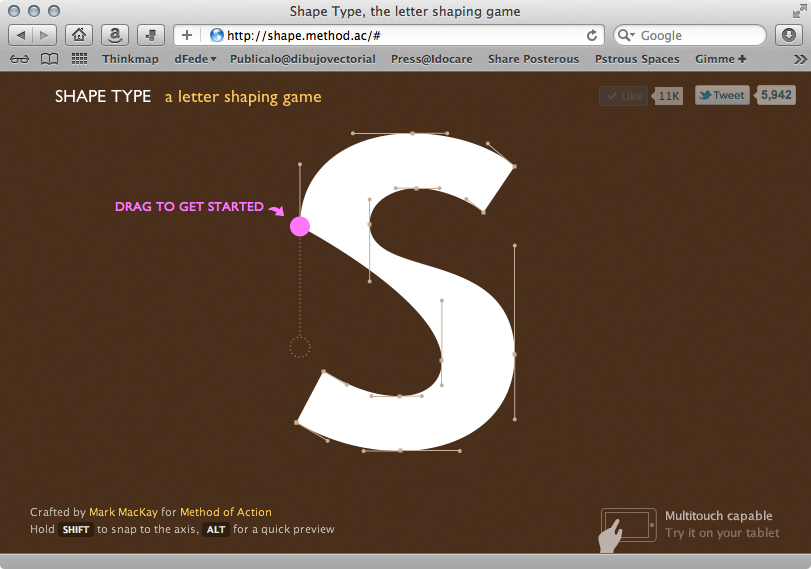Click the Tweet button
Screen dimensions: 811x569
(x=721, y=96)
